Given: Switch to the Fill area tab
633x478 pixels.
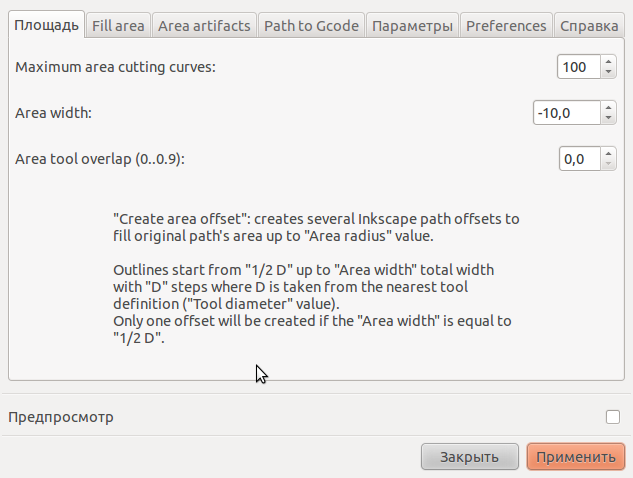Looking at the screenshot, I should coord(118,26).
